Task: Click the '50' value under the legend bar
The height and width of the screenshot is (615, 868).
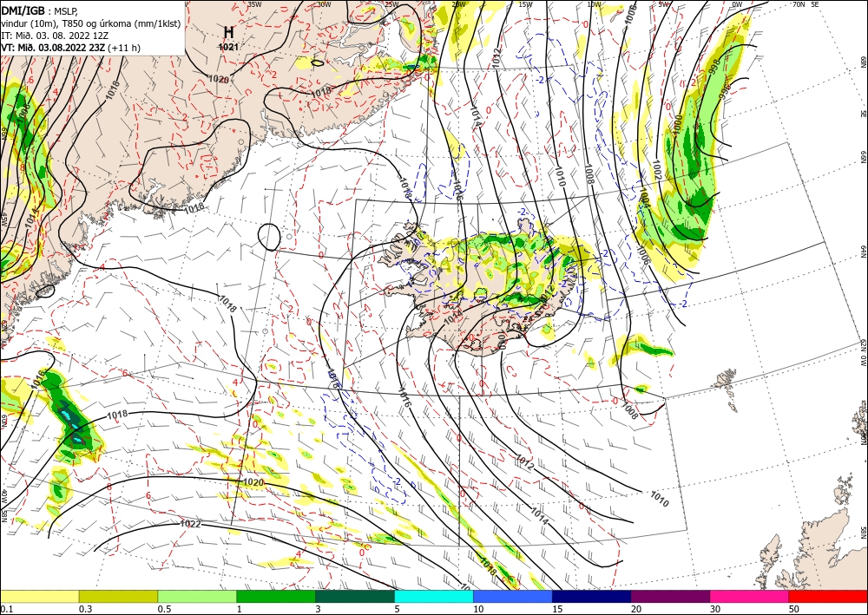Action: pos(794,609)
